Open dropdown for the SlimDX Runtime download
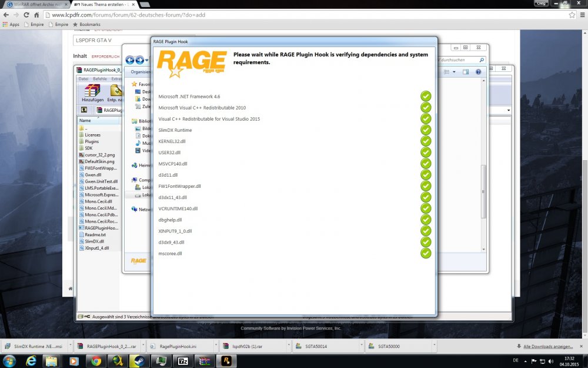 70,346
